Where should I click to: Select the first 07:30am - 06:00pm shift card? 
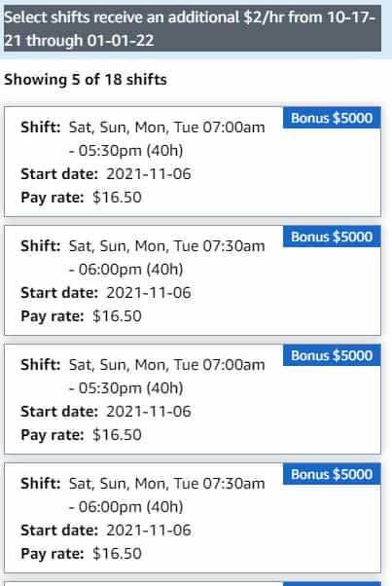193,280
